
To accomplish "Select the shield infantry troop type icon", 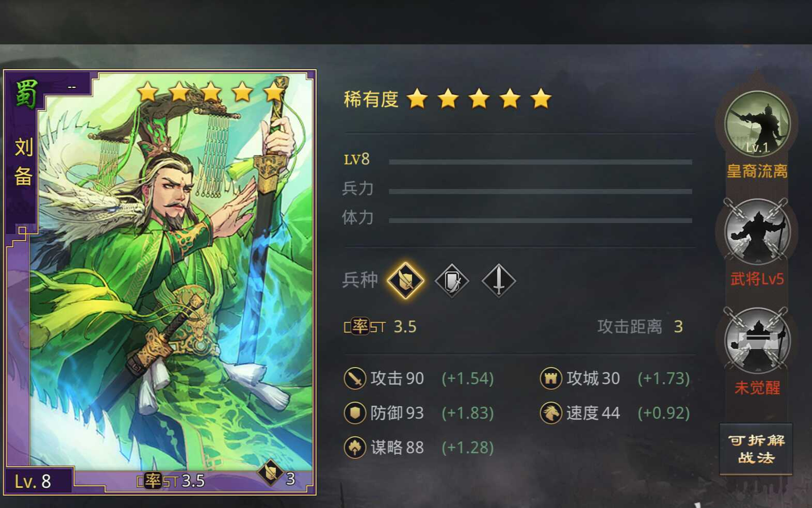I will (452, 281).
